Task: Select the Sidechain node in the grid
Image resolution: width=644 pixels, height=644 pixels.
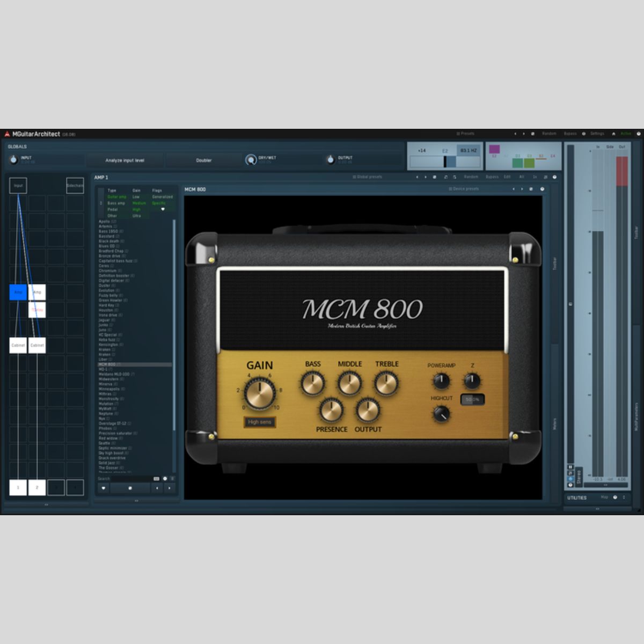Action: point(75,186)
